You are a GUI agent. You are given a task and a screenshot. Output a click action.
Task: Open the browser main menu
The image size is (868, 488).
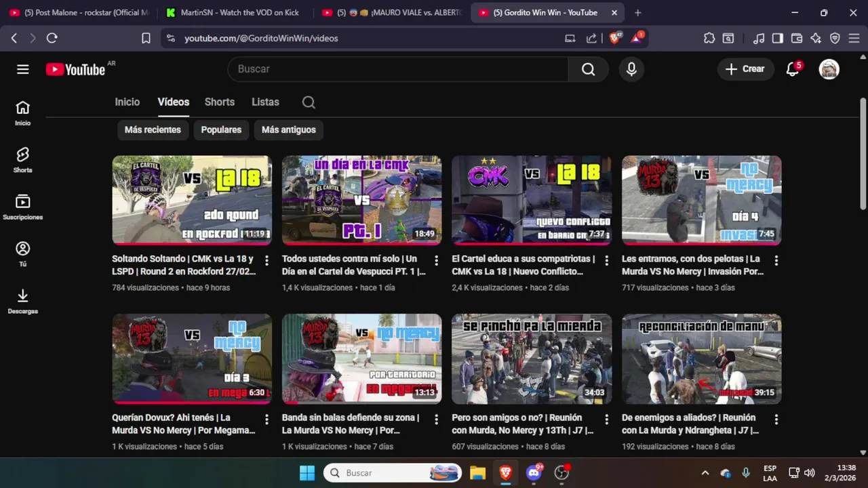[x=854, y=38]
